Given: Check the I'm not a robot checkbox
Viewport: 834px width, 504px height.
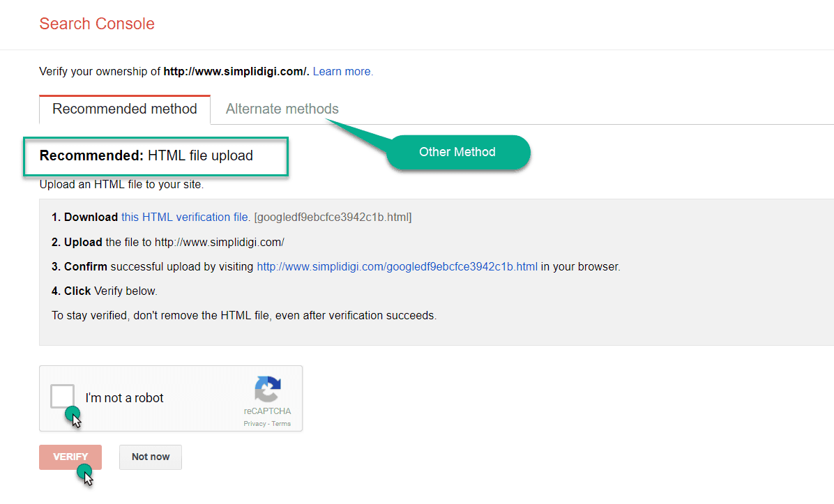Looking at the screenshot, I should (x=62, y=396).
